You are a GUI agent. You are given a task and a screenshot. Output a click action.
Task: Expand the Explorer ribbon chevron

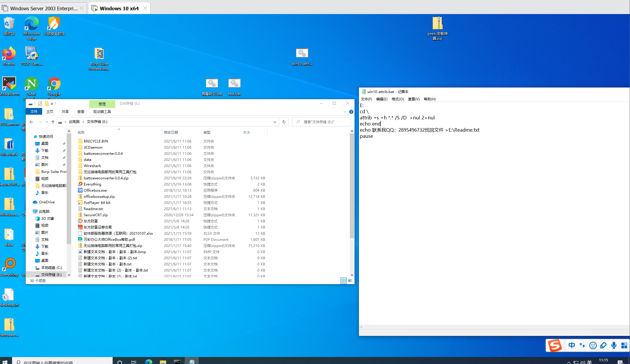coord(345,112)
